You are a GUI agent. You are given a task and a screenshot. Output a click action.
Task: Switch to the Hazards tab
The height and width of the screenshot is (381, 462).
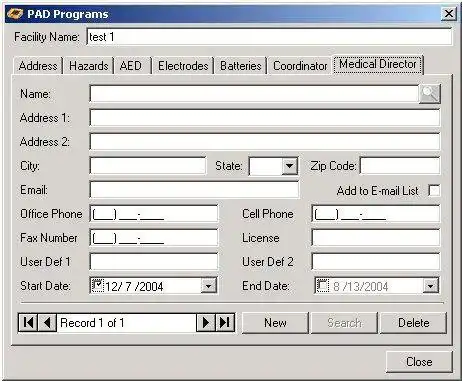(89, 66)
